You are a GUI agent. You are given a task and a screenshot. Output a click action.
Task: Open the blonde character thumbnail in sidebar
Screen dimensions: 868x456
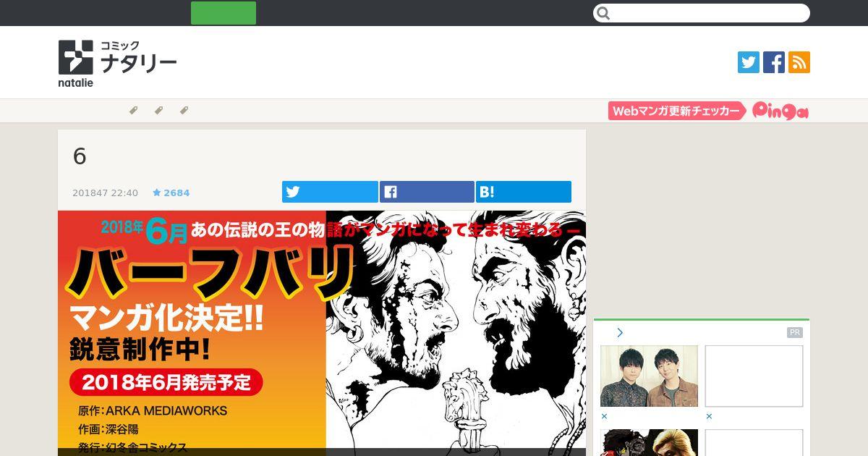649,442
